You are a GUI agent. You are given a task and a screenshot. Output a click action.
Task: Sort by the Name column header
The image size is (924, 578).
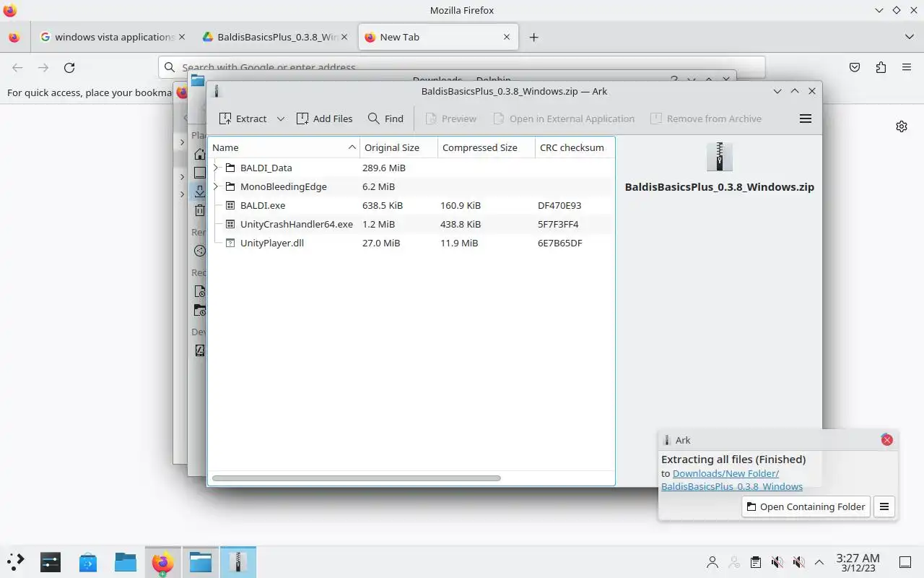(x=284, y=147)
